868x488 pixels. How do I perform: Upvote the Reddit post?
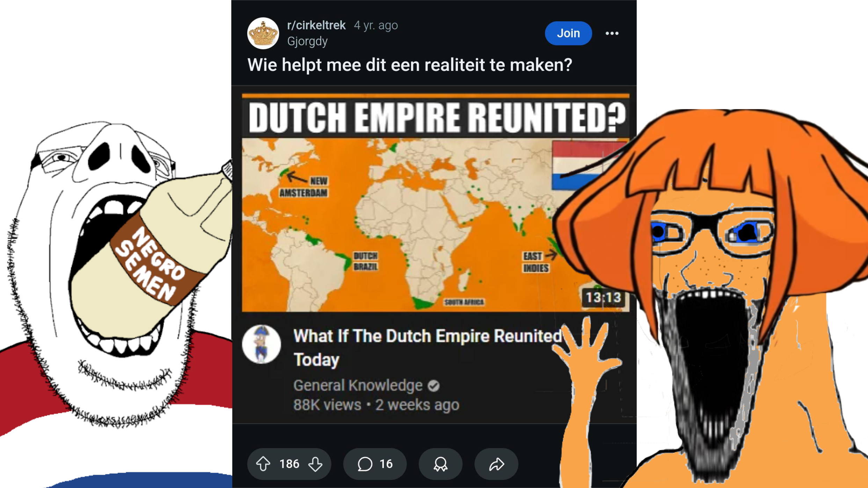click(263, 464)
